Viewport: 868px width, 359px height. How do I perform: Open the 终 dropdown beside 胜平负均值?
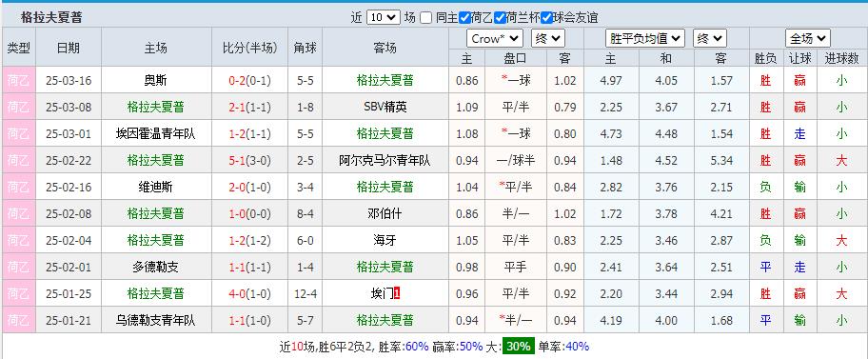point(710,39)
